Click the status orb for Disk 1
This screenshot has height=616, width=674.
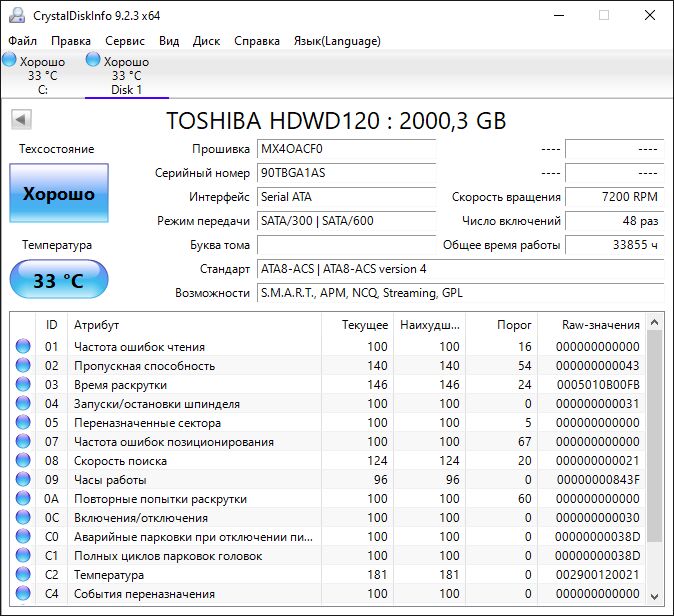pyautogui.click(x=93, y=61)
